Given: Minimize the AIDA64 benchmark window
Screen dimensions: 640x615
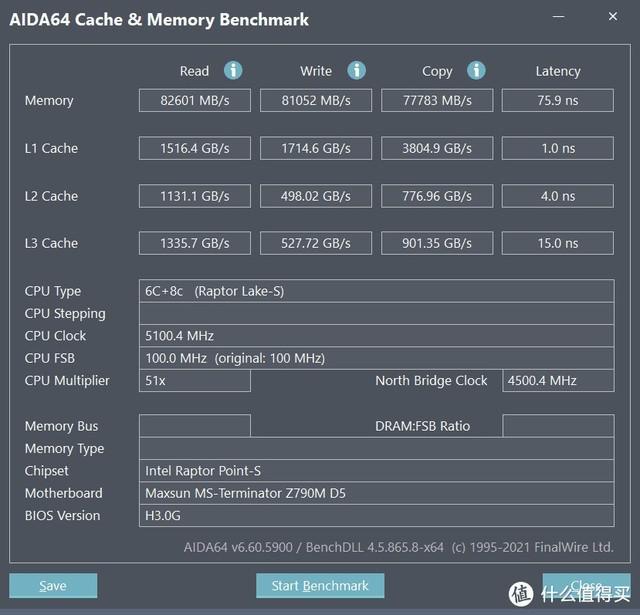Looking at the screenshot, I should (x=558, y=17).
